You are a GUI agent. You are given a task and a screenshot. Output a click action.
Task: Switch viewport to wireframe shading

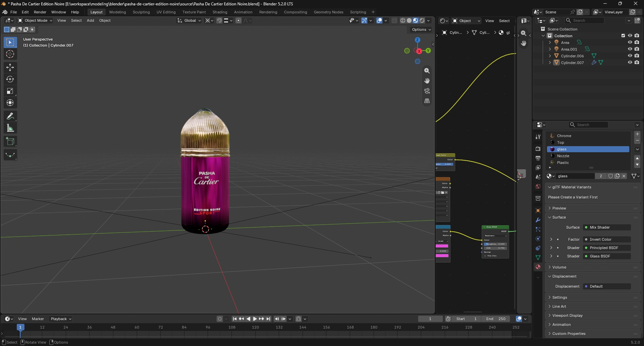tap(403, 20)
